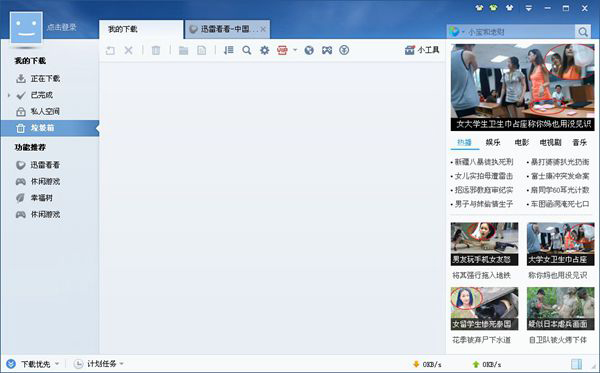Toggle the side panel icon in status bar

click(x=576, y=364)
